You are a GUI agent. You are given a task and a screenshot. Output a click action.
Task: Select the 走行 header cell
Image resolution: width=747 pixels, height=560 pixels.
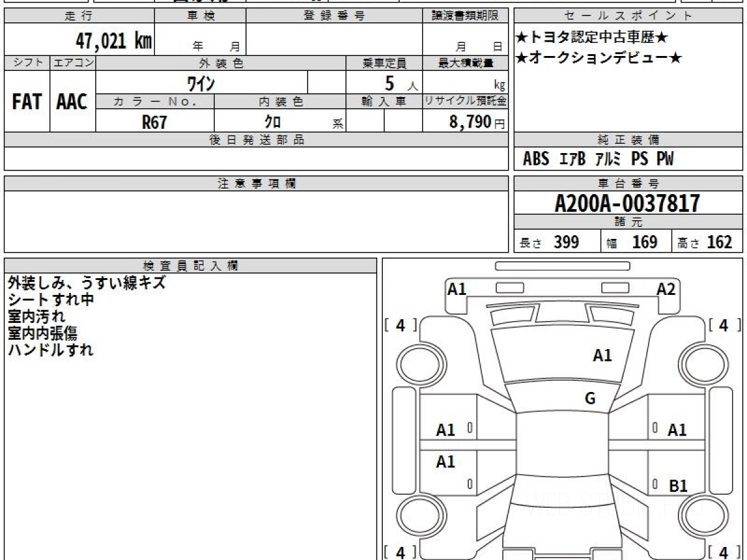[79, 16]
